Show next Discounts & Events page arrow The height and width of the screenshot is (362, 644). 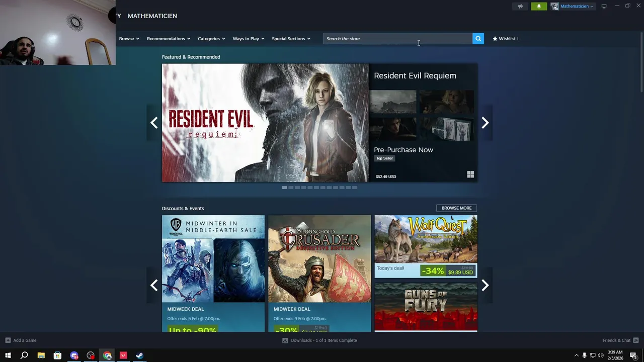[x=485, y=286]
